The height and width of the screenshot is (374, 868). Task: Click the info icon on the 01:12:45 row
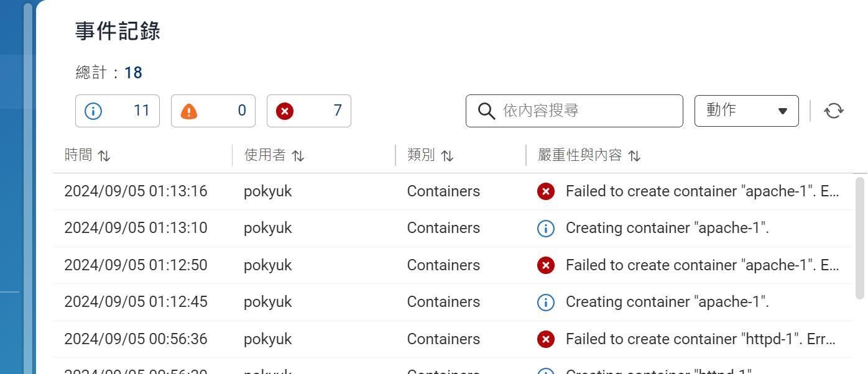click(545, 302)
